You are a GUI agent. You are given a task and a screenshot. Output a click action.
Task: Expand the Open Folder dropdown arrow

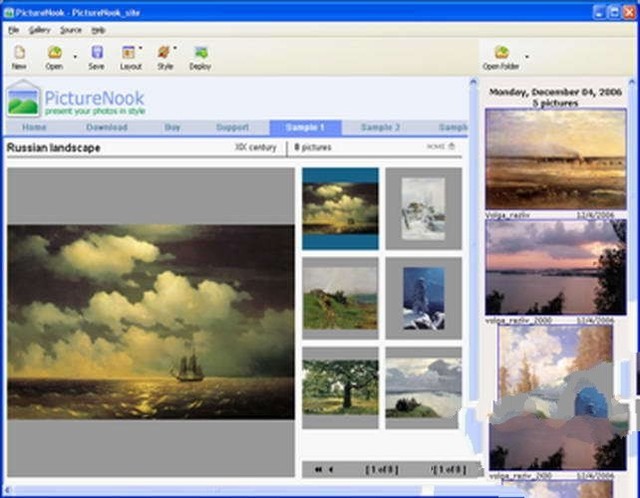[x=527, y=56]
